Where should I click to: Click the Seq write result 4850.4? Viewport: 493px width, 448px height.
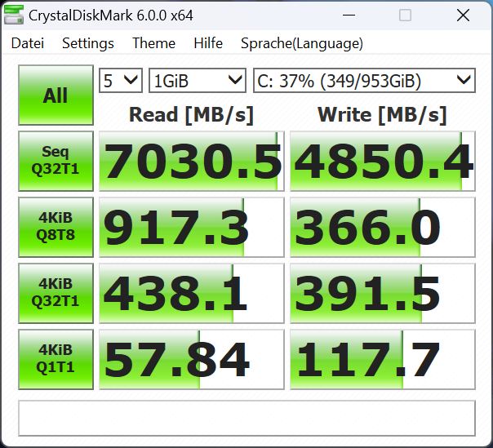pos(382,161)
